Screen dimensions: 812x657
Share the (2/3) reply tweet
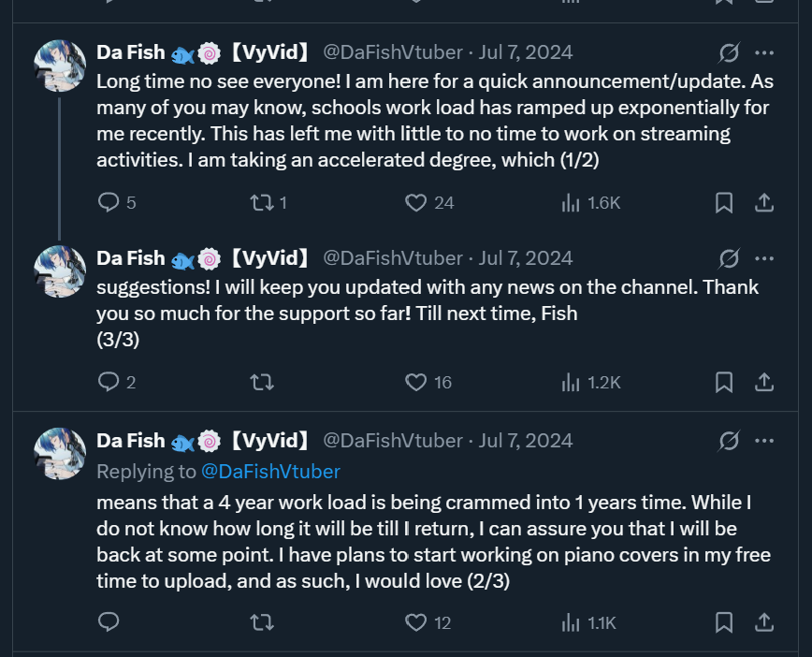(763, 622)
